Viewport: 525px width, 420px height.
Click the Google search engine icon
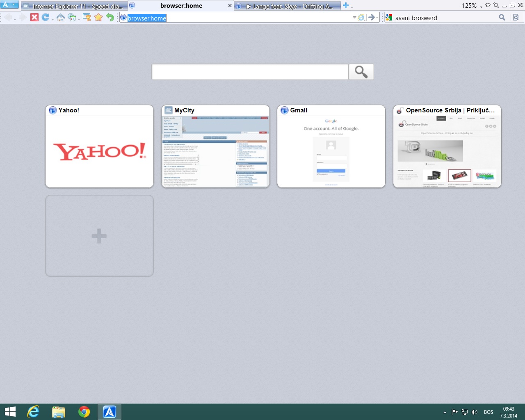click(389, 18)
